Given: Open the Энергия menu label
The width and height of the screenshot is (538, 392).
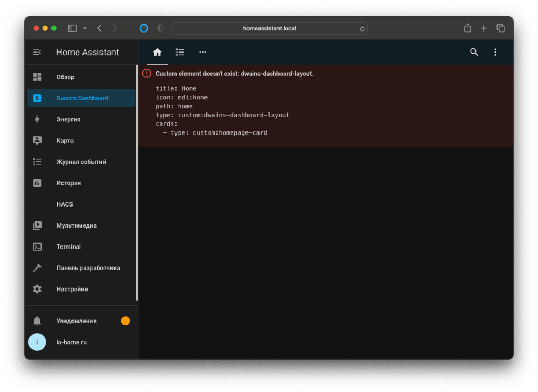Looking at the screenshot, I should click(68, 119).
